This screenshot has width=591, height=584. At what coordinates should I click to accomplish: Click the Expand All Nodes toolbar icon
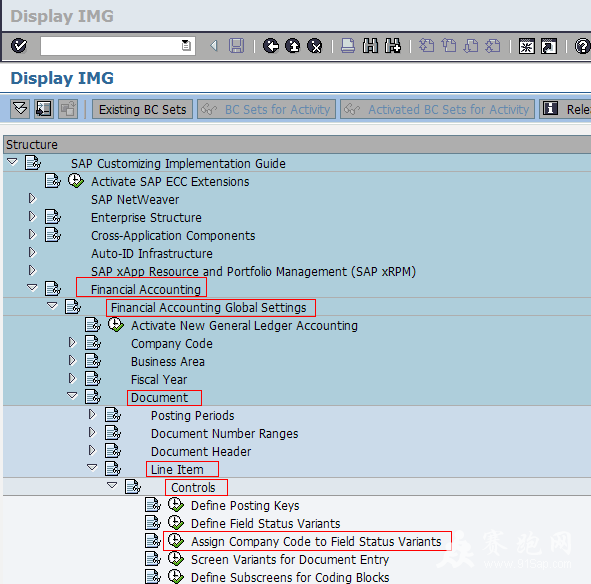pyautogui.click(x=20, y=109)
